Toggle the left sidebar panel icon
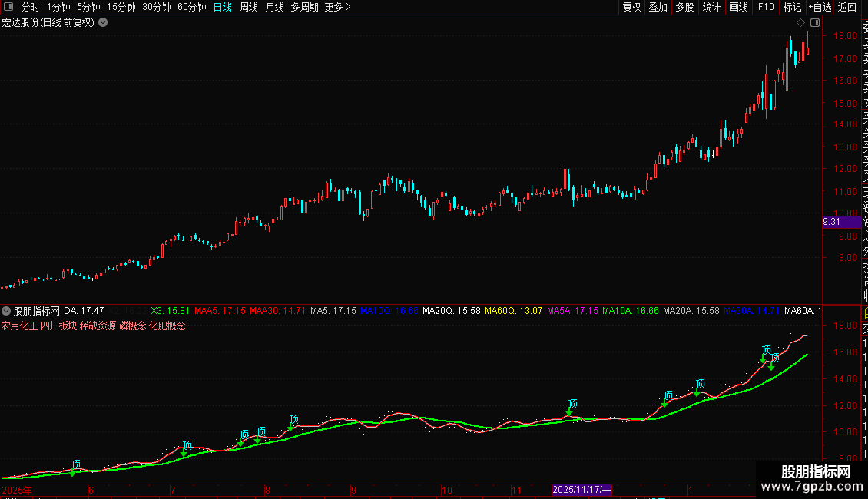868x499 pixels. 8,7
